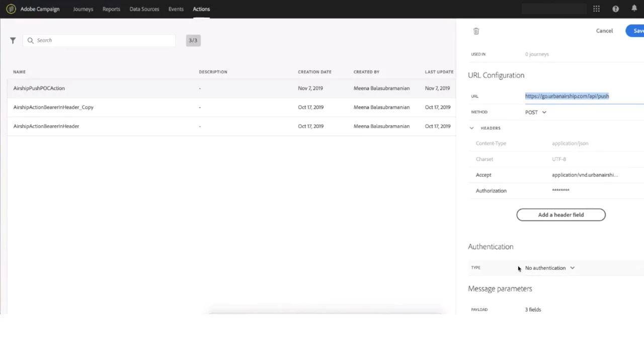
Task: Click the Content-Type application/json value
Action: pos(570,143)
